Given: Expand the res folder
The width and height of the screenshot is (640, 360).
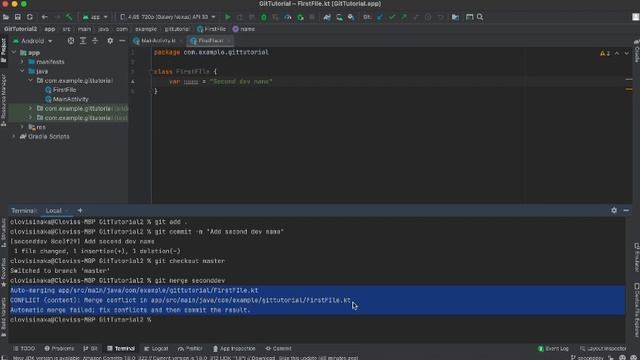Looking at the screenshot, I should [x=22, y=127].
